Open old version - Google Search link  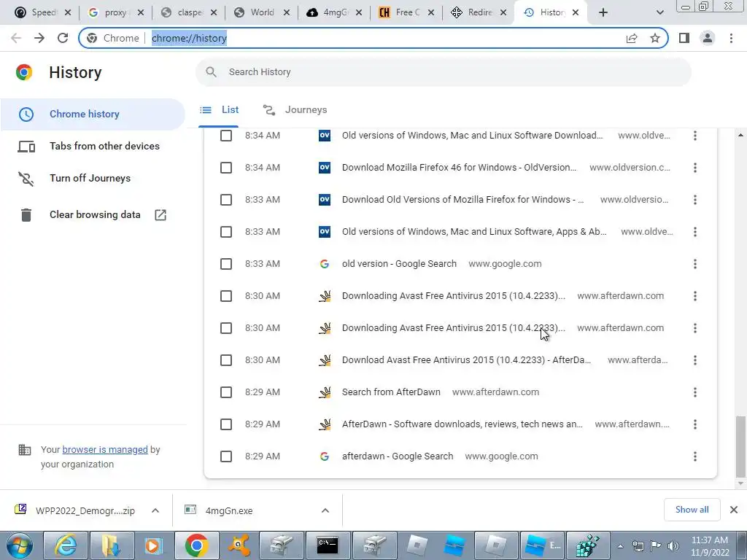click(399, 264)
